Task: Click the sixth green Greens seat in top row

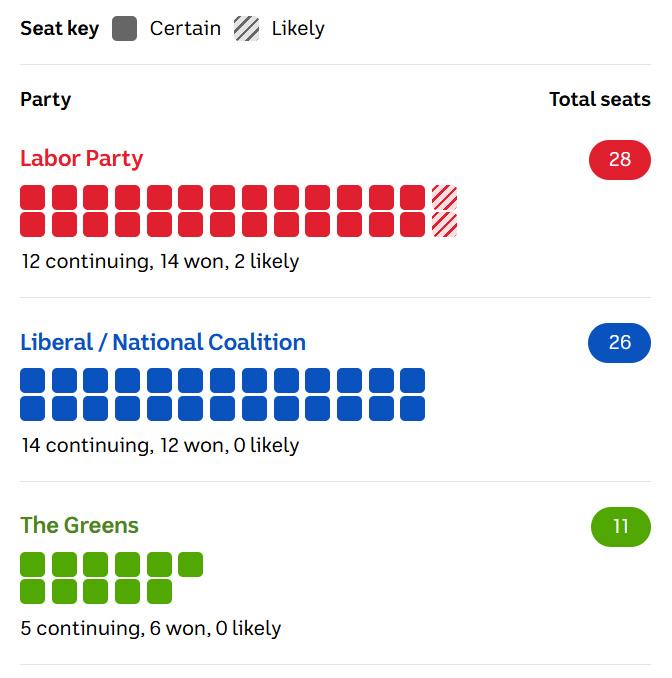Action: [190, 564]
